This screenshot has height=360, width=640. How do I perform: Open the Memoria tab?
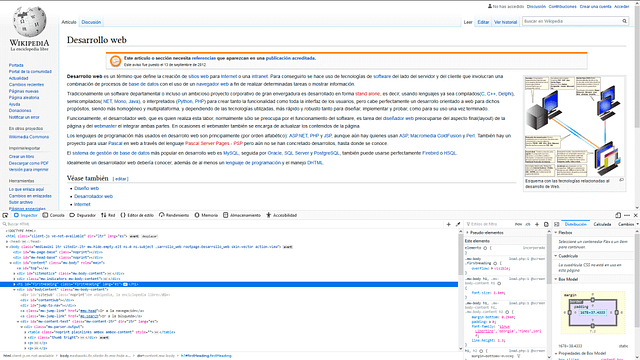[x=206, y=215]
